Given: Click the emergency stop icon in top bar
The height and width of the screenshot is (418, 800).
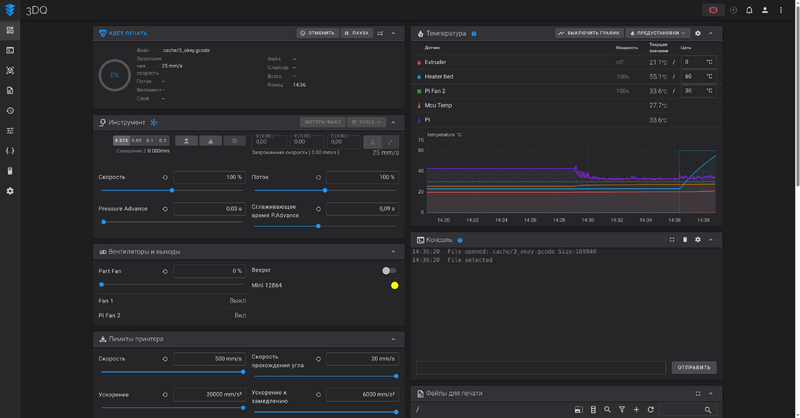Looking at the screenshot, I should pyautogui.click(x=714, y=10).
